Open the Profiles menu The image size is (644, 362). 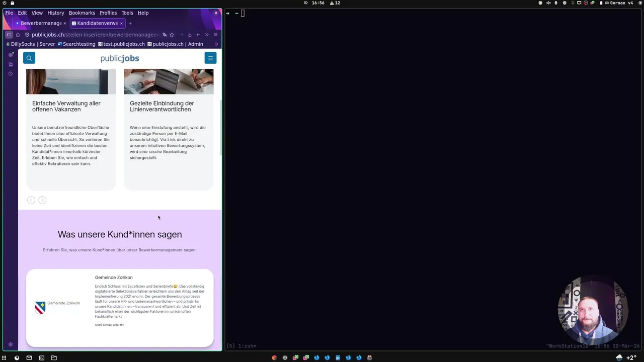(x=108, y=13)
